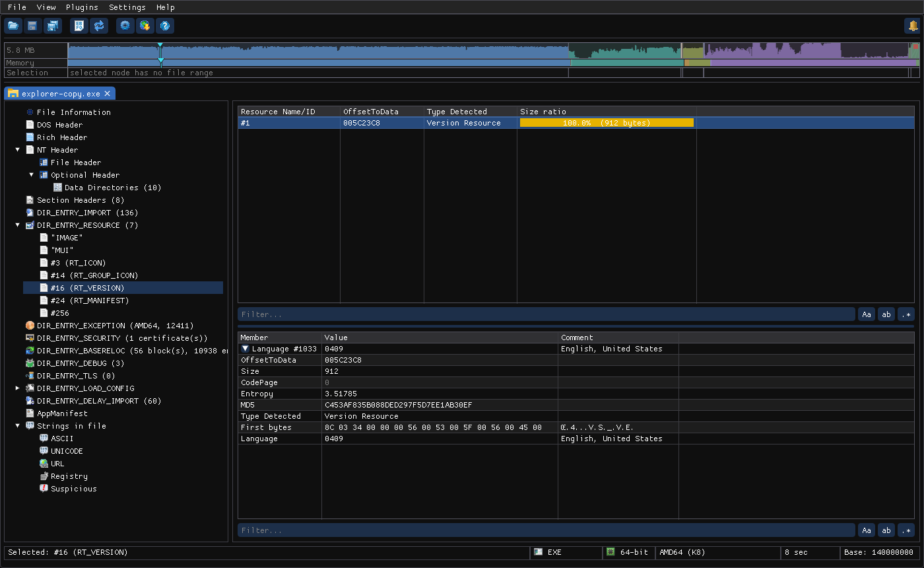The image size is (924, 568).
Task: Click the Size ratio column header
Action: click(x=607, y=112)
